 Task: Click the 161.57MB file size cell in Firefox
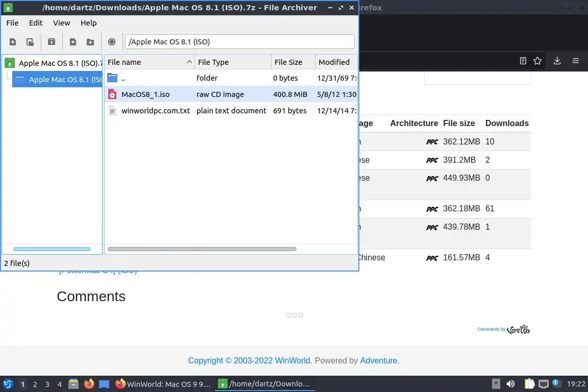[461, 257]
